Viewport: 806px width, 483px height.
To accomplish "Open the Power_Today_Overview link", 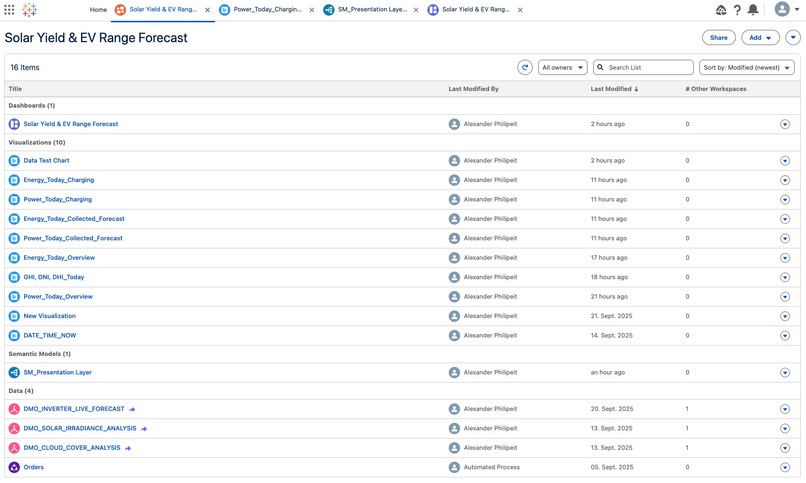I will click(58, 296).
